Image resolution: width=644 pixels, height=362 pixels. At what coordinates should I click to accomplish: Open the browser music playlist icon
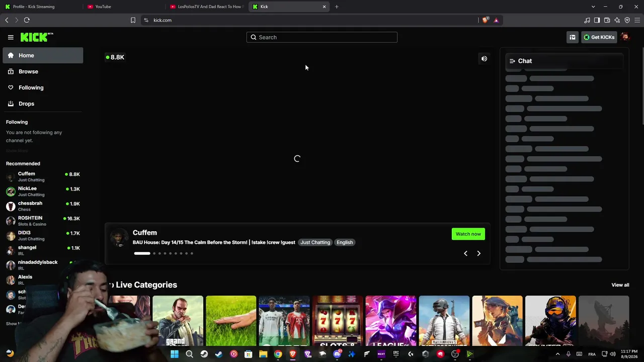click(x=587, y=20)
